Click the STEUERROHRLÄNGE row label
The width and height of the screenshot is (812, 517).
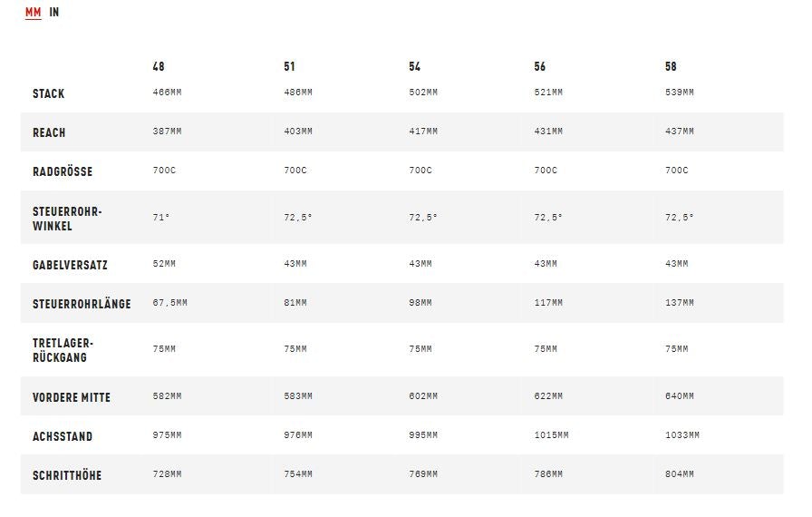point(82,304)
